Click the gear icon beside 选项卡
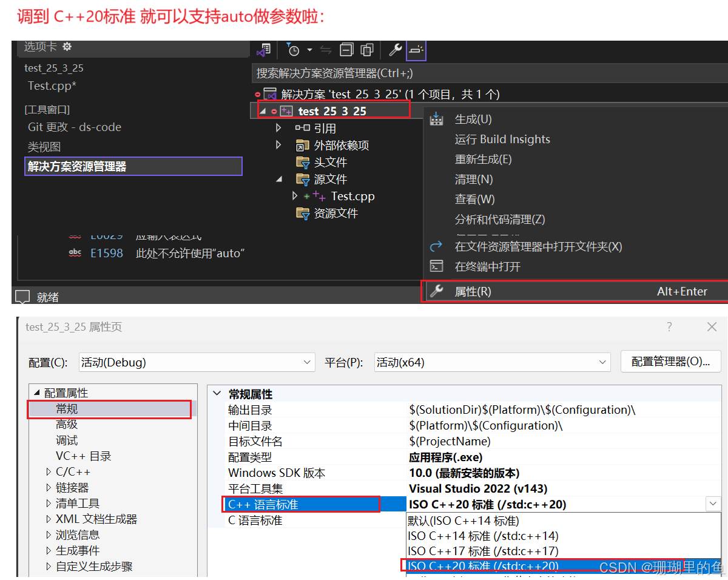Screen dimensions: 728x580 point(67,47)
